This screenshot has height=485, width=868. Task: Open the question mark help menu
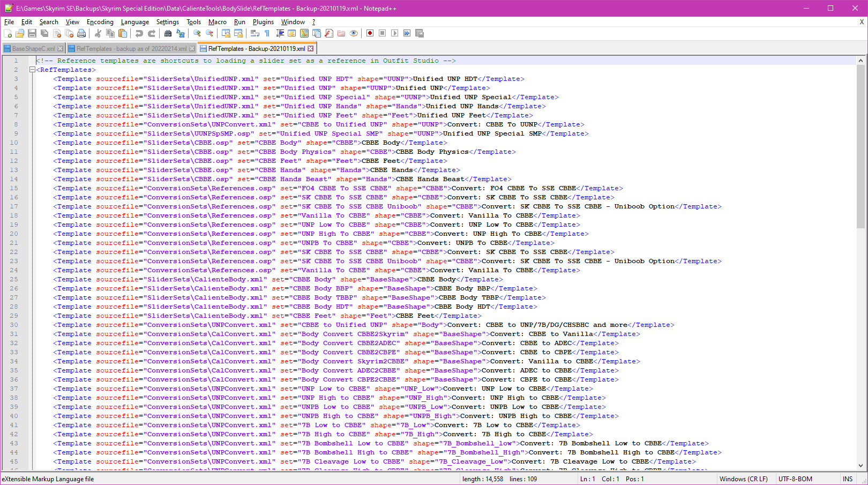point(314,22)
